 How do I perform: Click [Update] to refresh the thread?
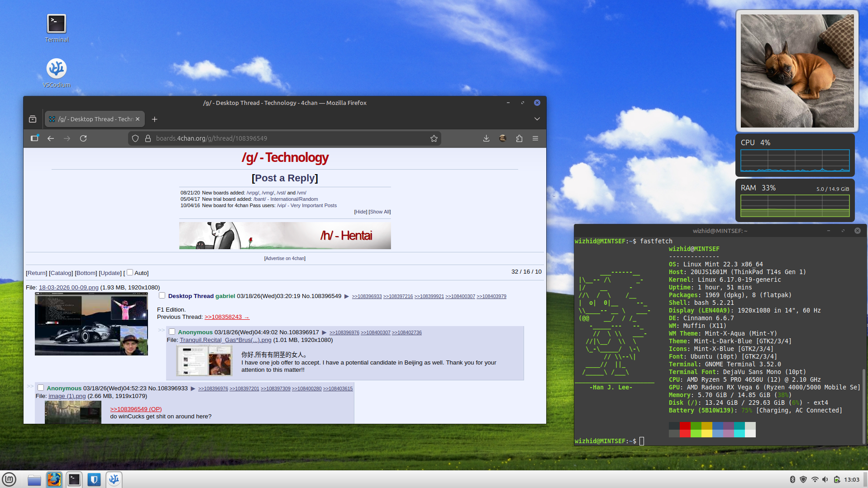[x=110, y=273]
